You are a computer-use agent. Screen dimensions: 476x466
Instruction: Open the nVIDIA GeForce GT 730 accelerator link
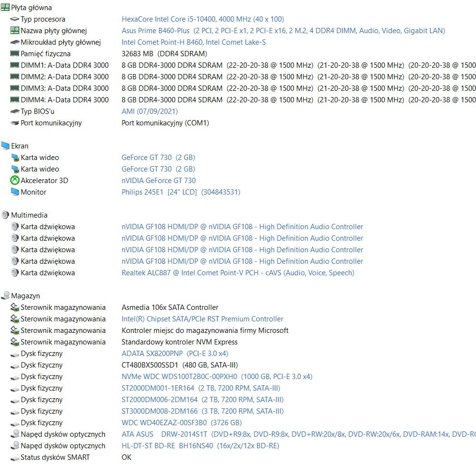[x=159, y=181]
